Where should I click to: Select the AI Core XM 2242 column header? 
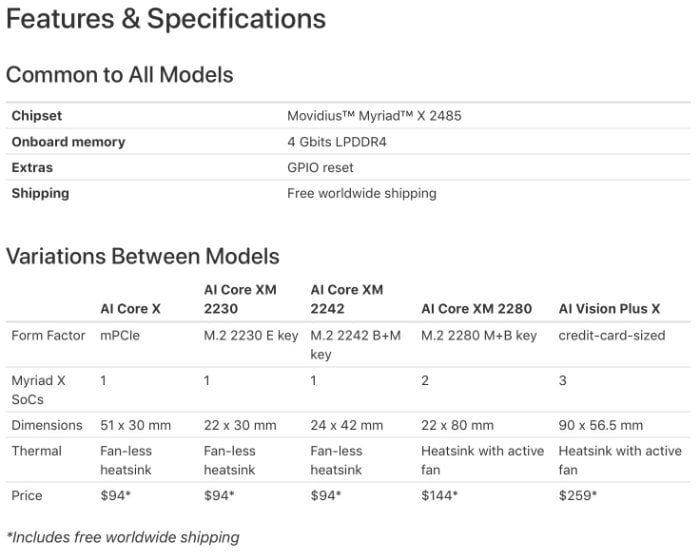pyautogui.click(x=347, y=299)
